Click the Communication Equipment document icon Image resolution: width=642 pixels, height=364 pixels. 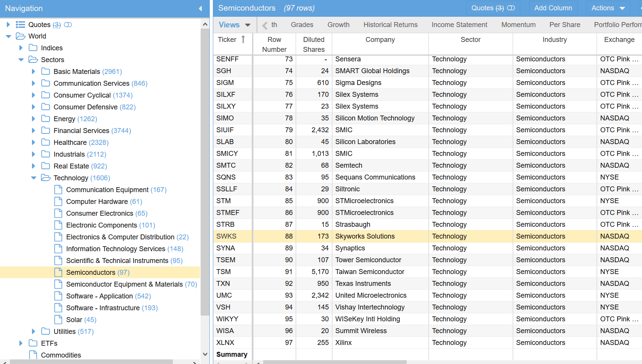tap(58, 189)
